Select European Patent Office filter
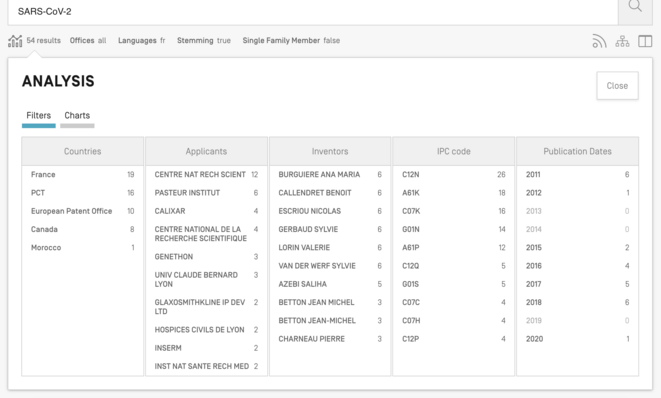661x398 pixels. 83,211
